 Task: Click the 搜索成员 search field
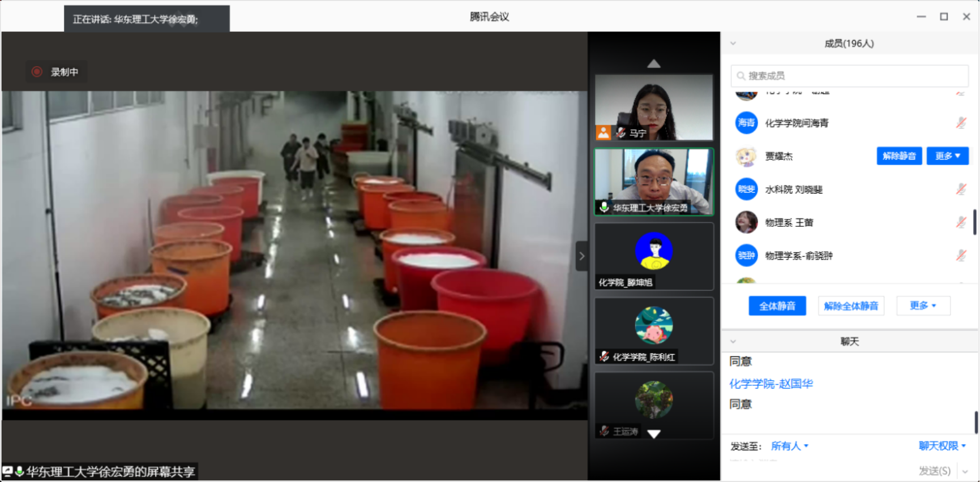coord(849,76)
